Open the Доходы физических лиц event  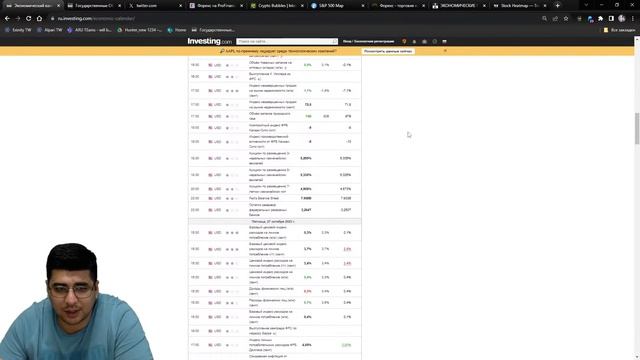pos(271,291)
